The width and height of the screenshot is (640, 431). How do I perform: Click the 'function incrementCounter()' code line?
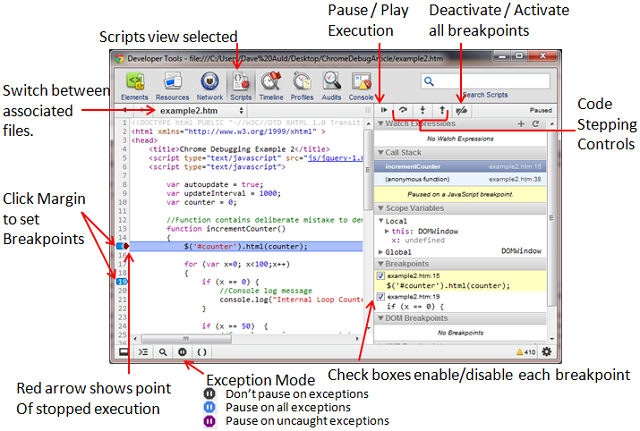click(226, 229)
